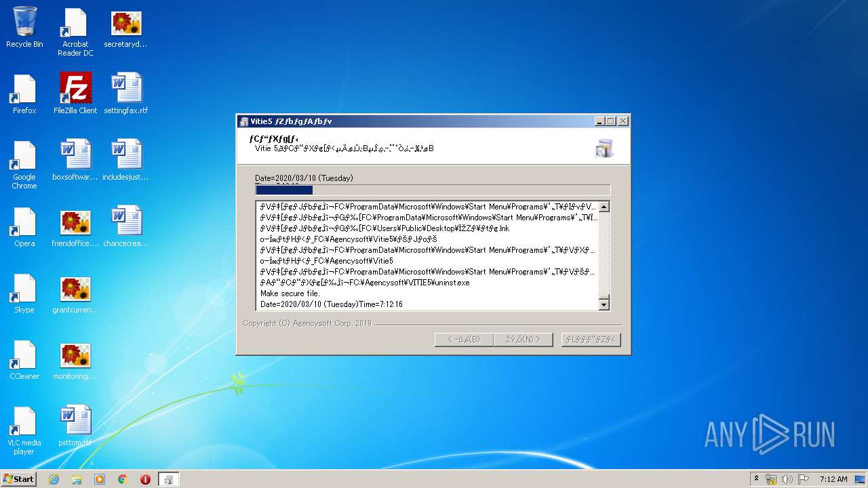
Task: Open the Recycle Bin desktop icon
Action: [x=24, y=28]
